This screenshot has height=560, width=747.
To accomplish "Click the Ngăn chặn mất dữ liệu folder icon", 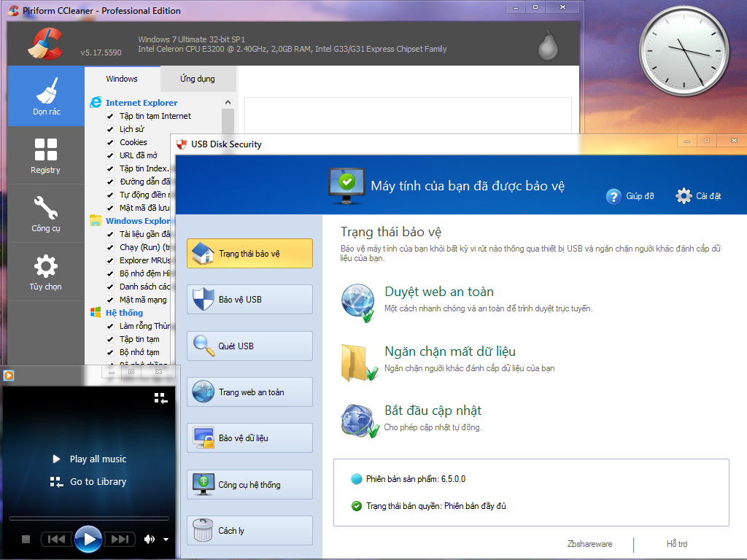I will point(359,363).
